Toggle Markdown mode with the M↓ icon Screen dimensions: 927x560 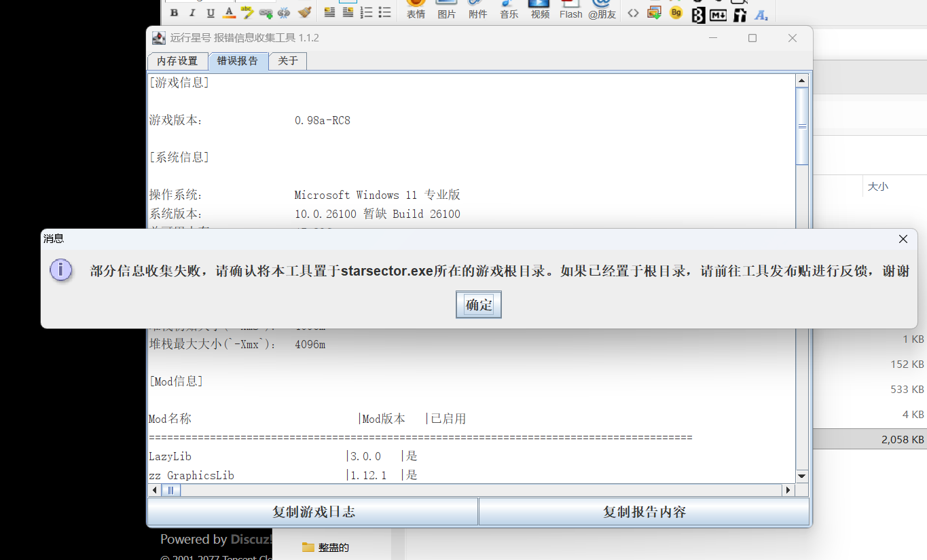718,14
